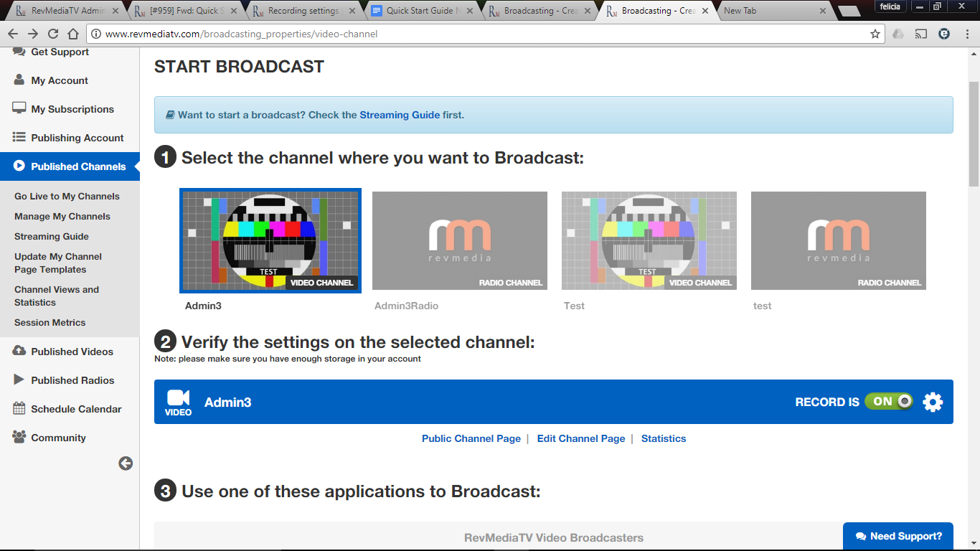Select the Admin3 video channel thumbnail

point(270,240)
